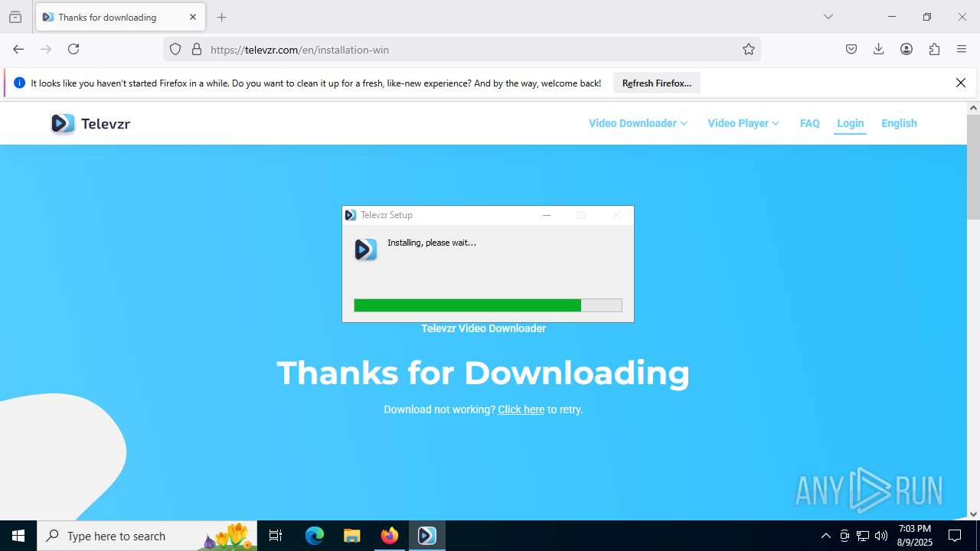The height and width of the screenshot is (551, 980).
Task: Open the Firefox downloads panel
Action: [879, 49]
